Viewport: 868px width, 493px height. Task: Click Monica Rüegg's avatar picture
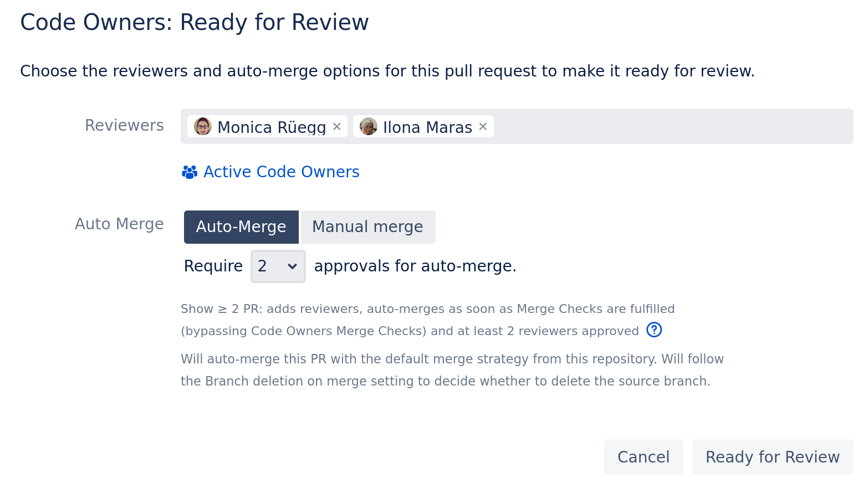point(203,127)
